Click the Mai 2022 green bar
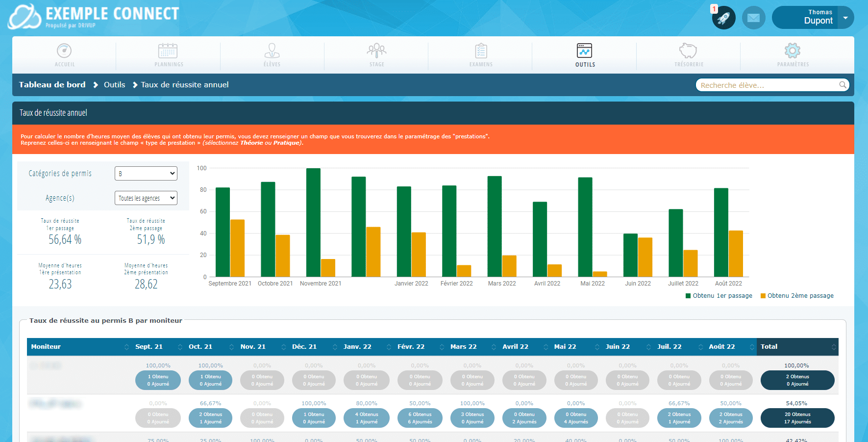The image size is (868, 442). tap(585, 227)
